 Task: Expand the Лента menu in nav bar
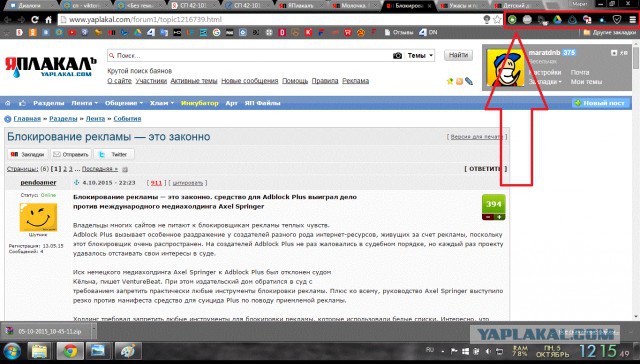(x=84, y=103)
